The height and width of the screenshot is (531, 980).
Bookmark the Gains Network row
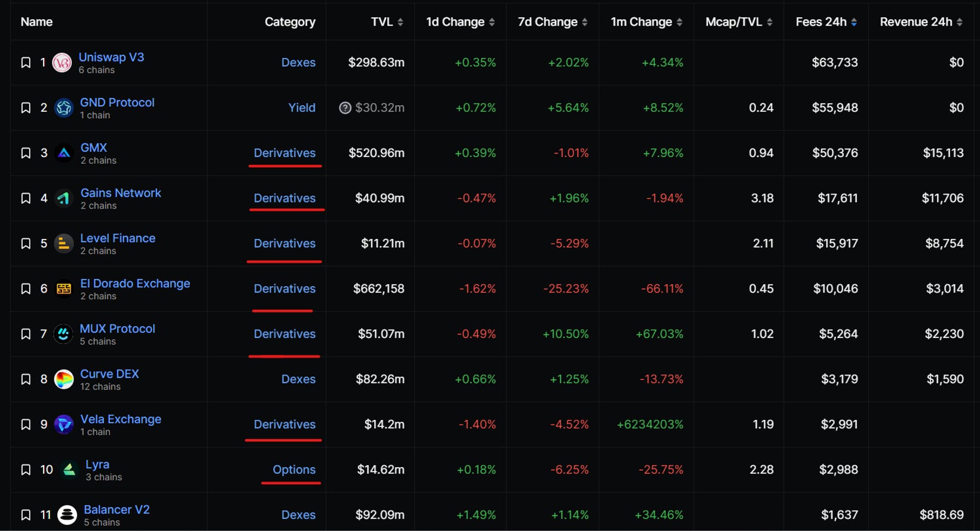26,198
